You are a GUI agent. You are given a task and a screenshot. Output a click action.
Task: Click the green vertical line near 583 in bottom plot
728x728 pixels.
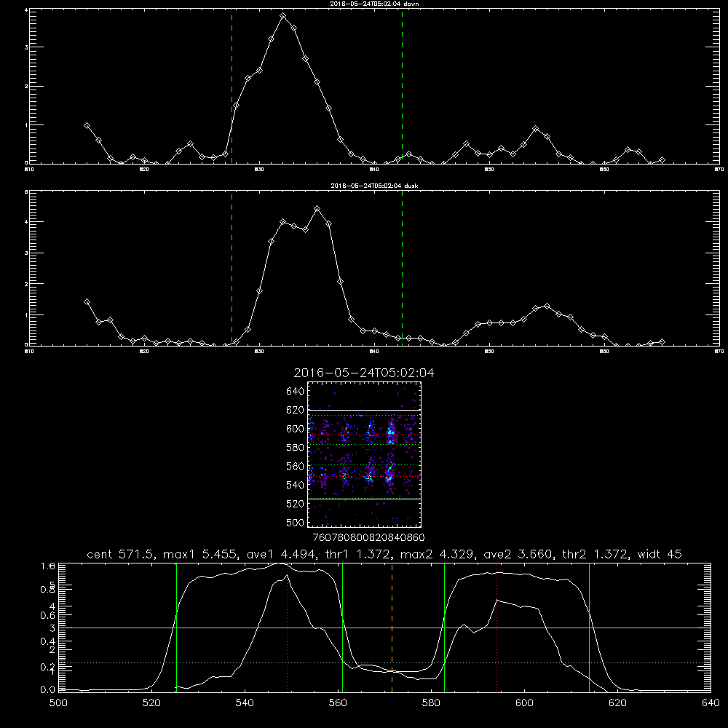click(444, 628)
